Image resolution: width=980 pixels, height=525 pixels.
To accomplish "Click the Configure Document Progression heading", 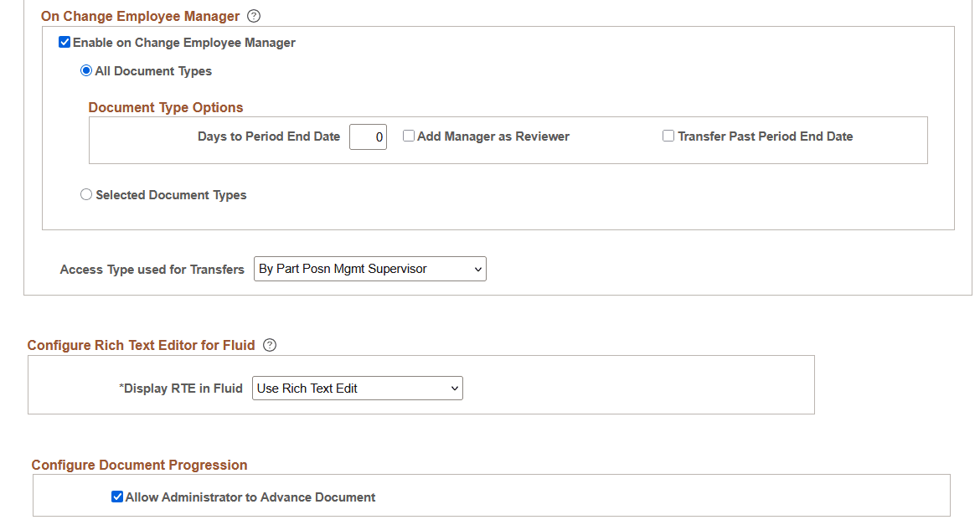I will 139,465.
